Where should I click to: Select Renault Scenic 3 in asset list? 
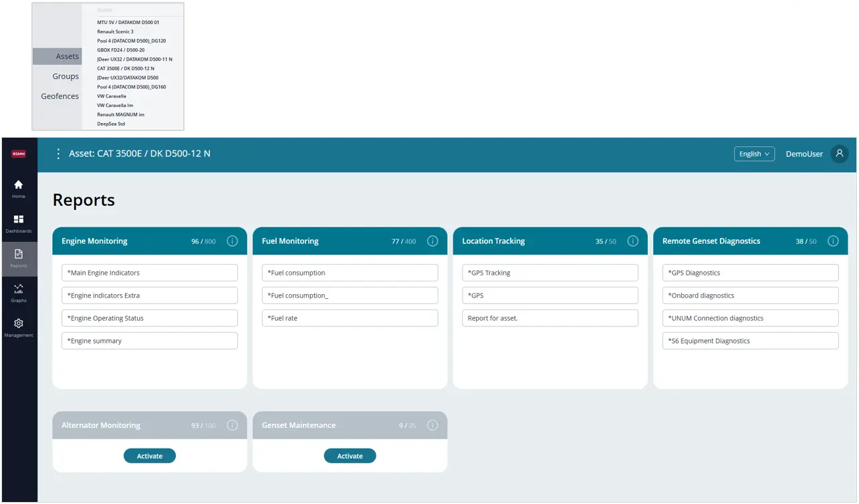click(x=115, y=31)
